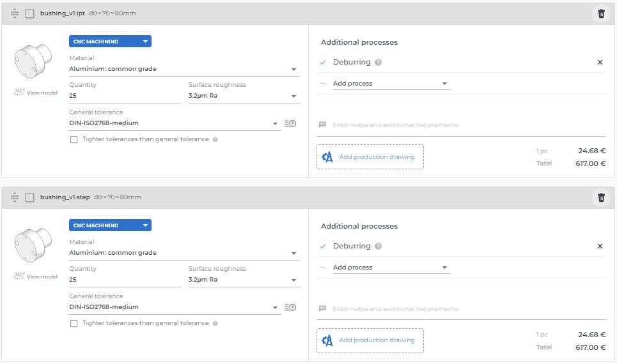Click Deburring help icon in first part

tap(379, 63)
